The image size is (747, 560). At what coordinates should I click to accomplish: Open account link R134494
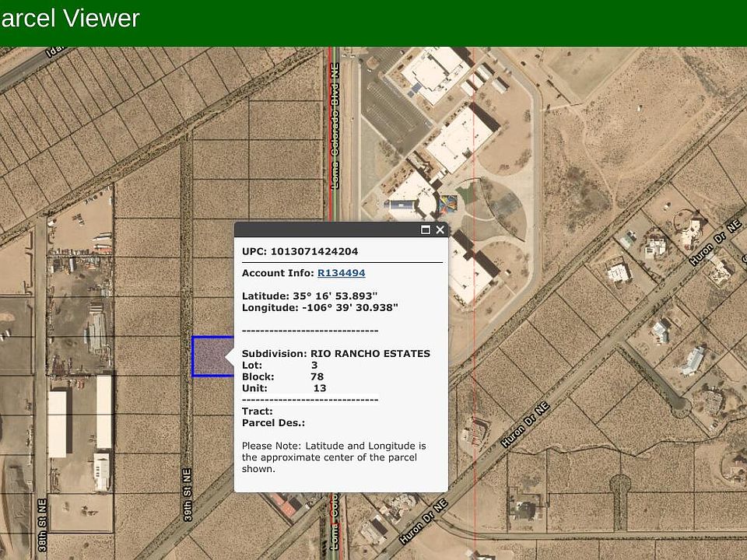coord(341,273)
